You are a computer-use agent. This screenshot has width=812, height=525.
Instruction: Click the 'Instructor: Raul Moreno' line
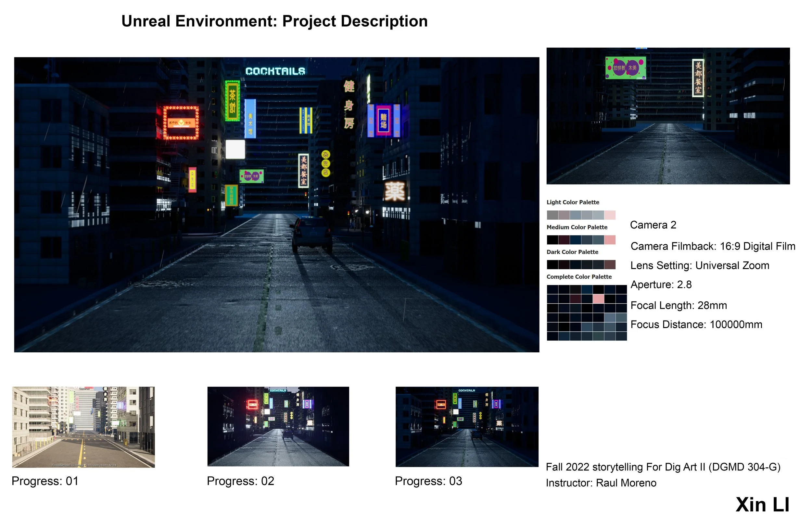point(601,483)
